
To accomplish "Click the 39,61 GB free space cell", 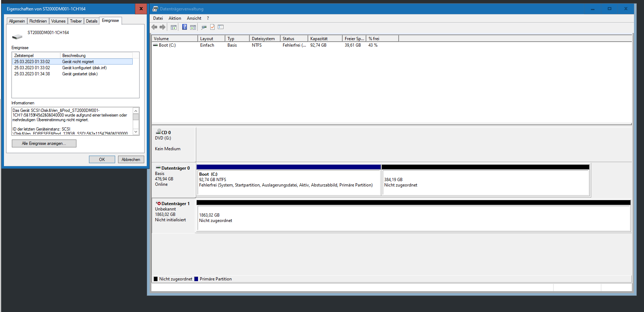I will [x=353, y=45].
